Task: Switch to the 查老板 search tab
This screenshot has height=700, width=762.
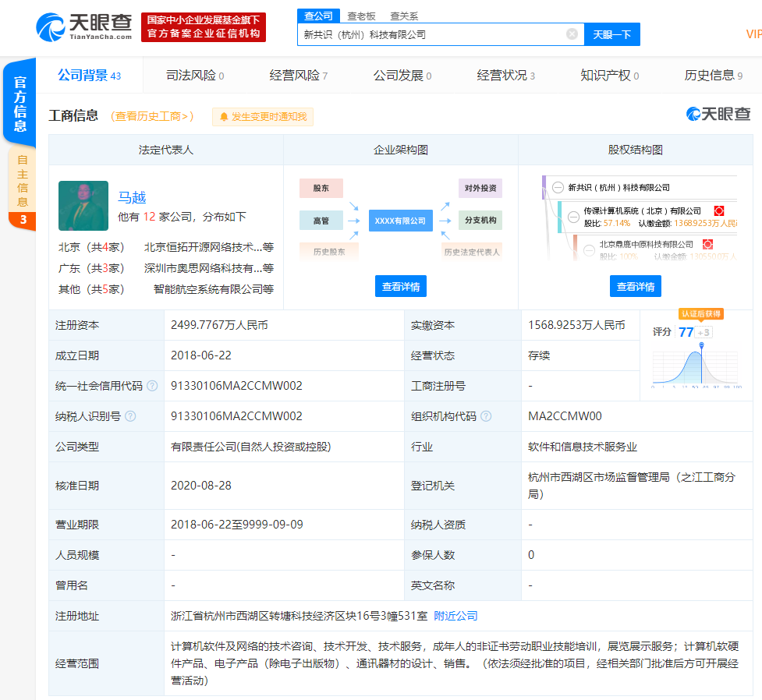Action: pyautogui.click(x=361, y=16)
